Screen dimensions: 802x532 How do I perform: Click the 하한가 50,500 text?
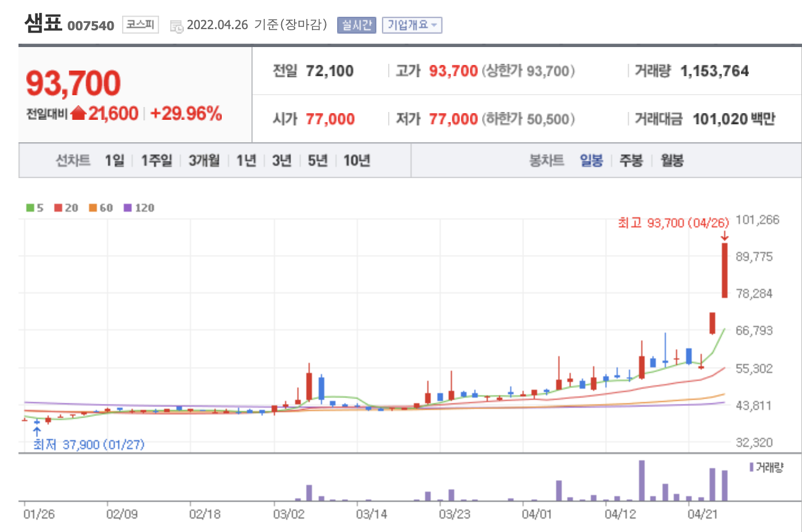(528, 119)
